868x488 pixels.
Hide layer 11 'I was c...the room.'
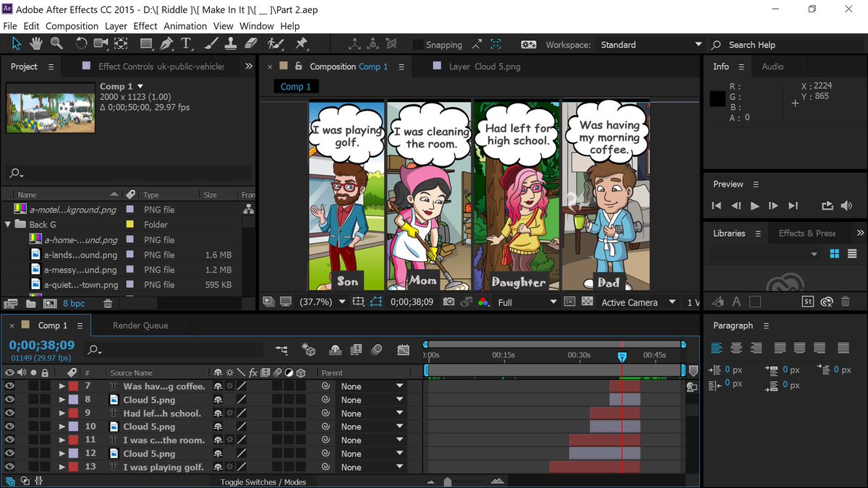click(9, 440)
